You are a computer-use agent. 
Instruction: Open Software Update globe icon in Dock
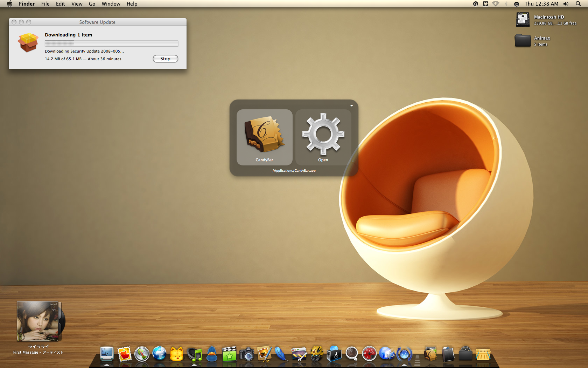[404, 354]
